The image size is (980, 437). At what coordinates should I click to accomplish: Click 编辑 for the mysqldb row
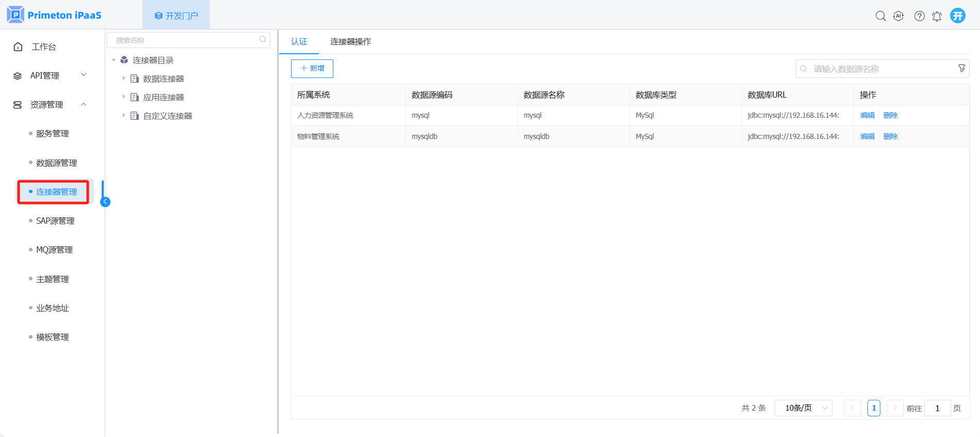point(867,136)
